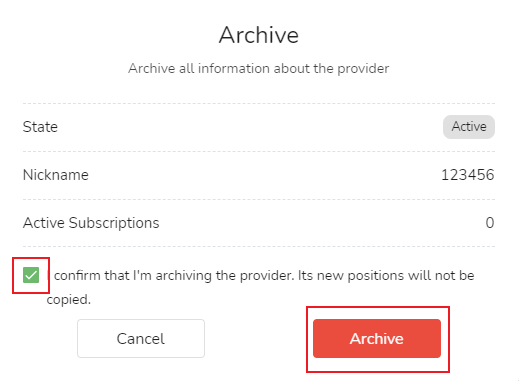519x381 pixels.
Task: Cancel the archive dialog
Action: pyautogui.click(x=141, y=338)
